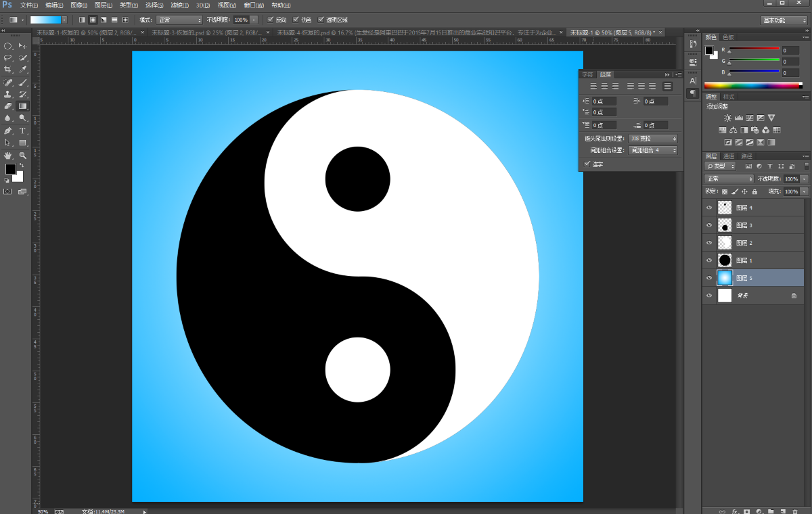The width and height of the screenshot is (812, 514).
Task: Click the foreground color swatch in toolbox
Action: click(x=11, y=169)
